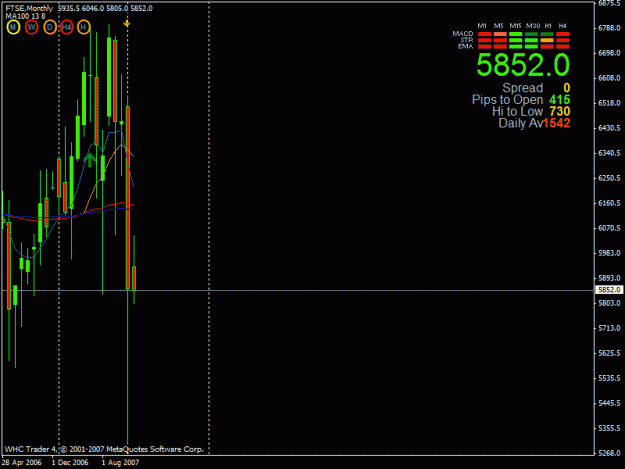Viewport: 625px width, 469px height.
Task: Click the STR H1 orange signal bar
Action: point(547,40)
